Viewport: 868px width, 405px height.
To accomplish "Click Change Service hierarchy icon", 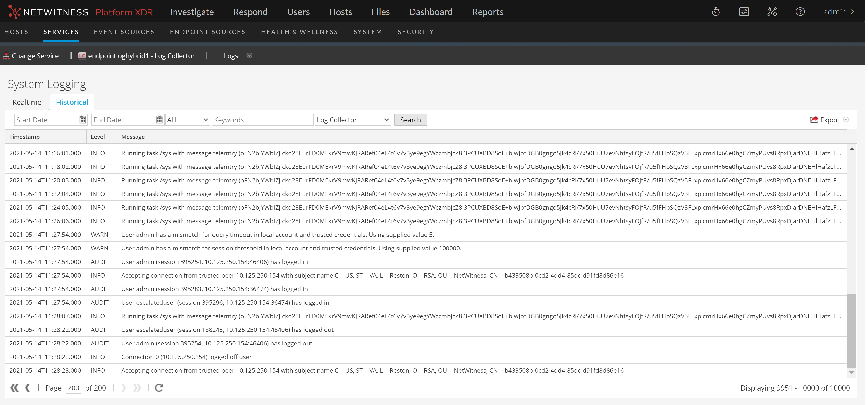I will tap(6, 56).
